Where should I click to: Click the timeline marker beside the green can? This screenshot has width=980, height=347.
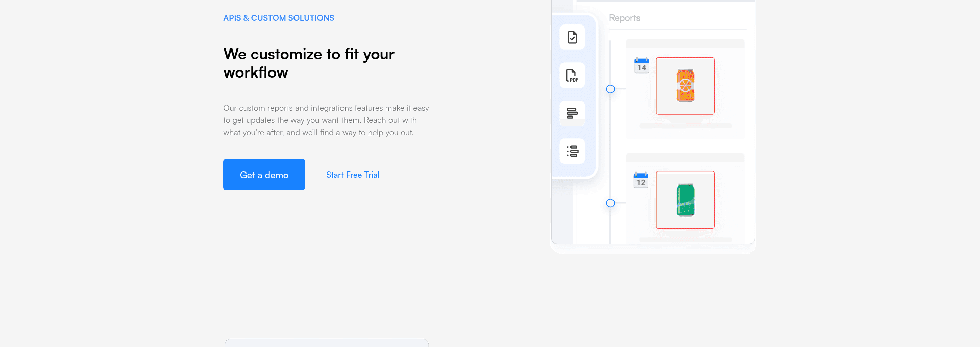coord(610,203)
